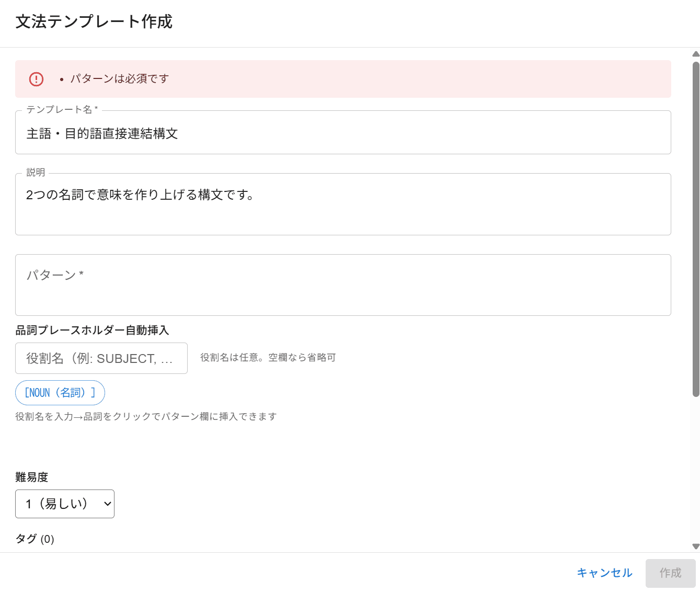The image size is (700, 592).
Task: Click the 説明 field label
Action: [36, 173]
